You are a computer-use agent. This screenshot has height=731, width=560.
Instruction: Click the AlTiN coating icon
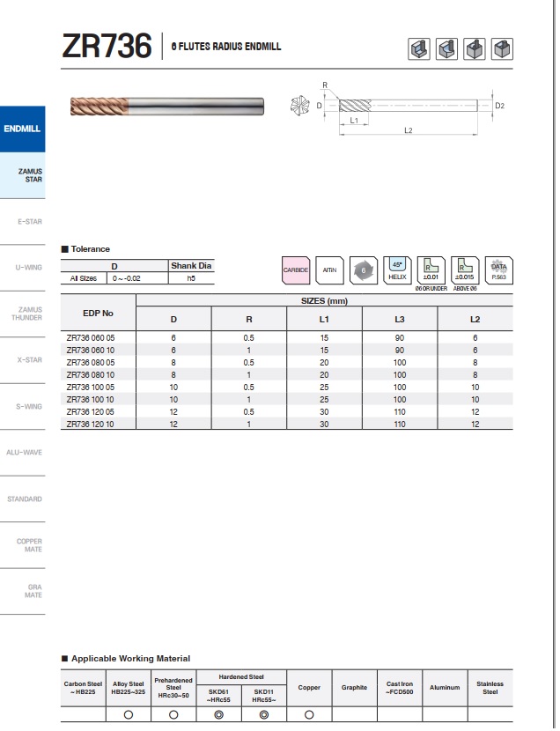(x=330, y=270)
